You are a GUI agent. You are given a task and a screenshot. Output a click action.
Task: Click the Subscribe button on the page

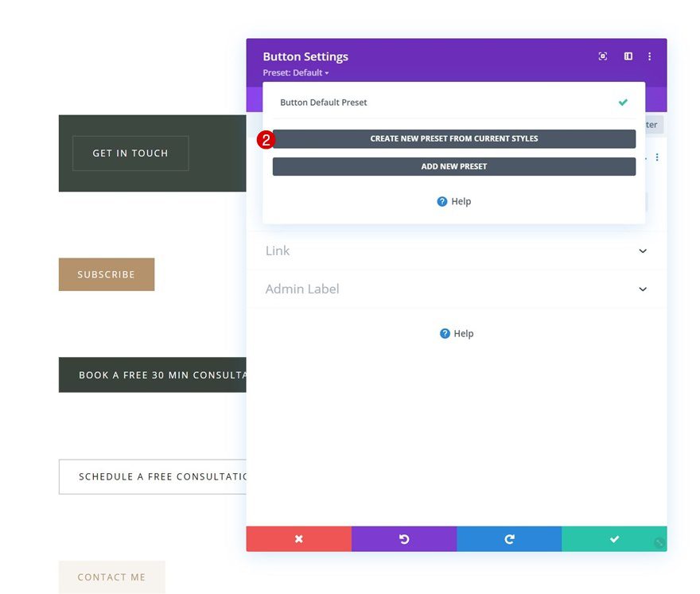pyautogui.click(x=106, y=274)
